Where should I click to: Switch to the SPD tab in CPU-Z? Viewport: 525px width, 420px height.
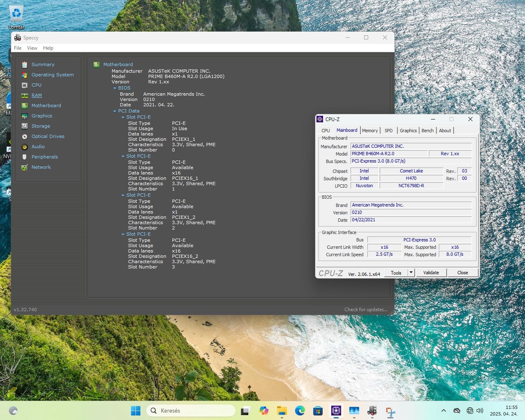(388, 131)
